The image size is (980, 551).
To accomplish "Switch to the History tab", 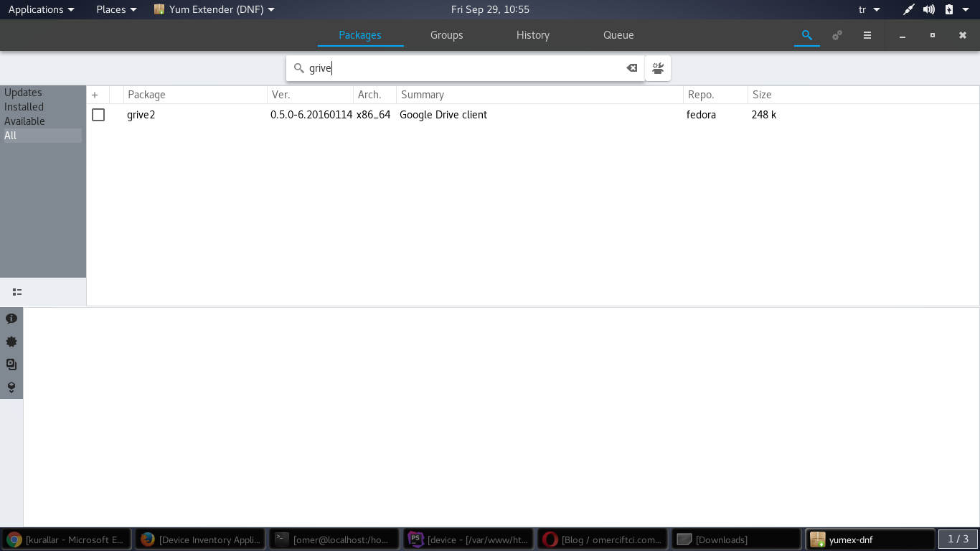I will (x=532, y=35).
